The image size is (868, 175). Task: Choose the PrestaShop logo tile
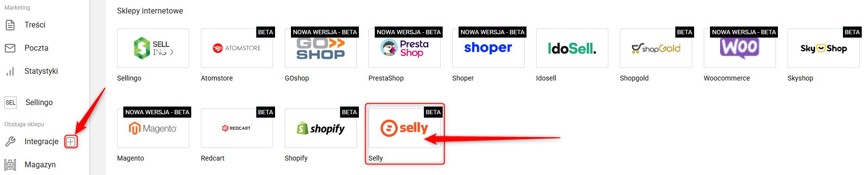point(405,48)
